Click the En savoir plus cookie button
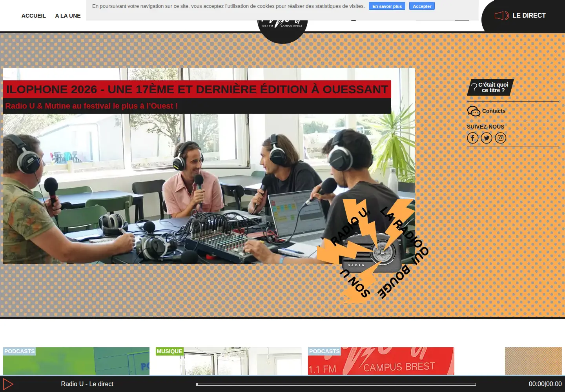Viewport: 565px width, 392px height. pos(387,6)
